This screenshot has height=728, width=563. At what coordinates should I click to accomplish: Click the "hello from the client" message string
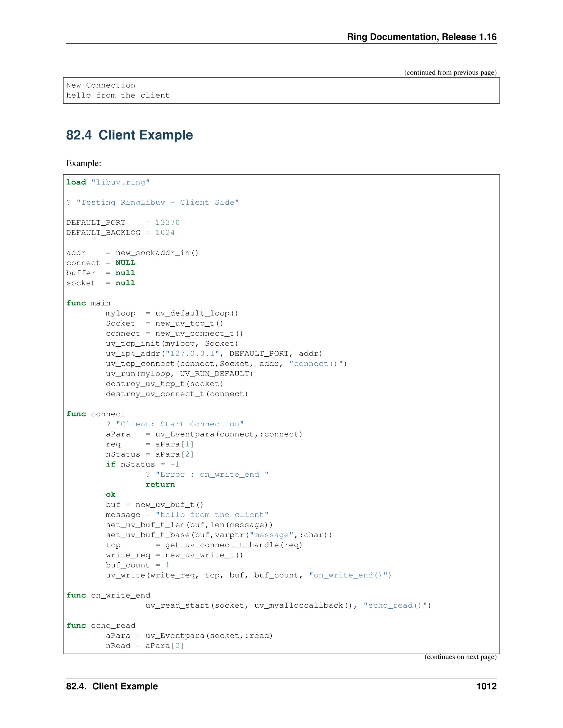point(212,515)
